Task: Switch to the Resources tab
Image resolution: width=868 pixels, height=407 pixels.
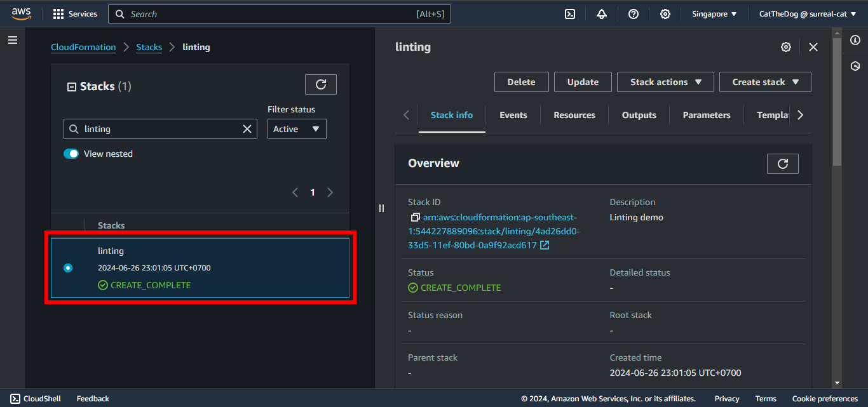Action: point(574,115)
